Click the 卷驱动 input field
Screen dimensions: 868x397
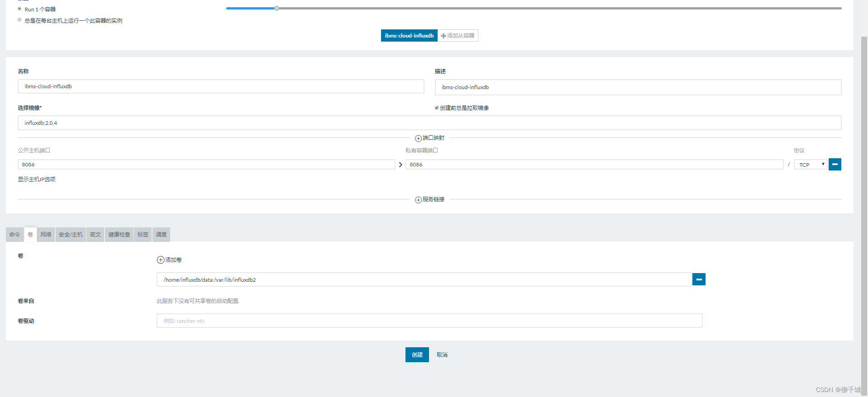[x=429, y=321]
